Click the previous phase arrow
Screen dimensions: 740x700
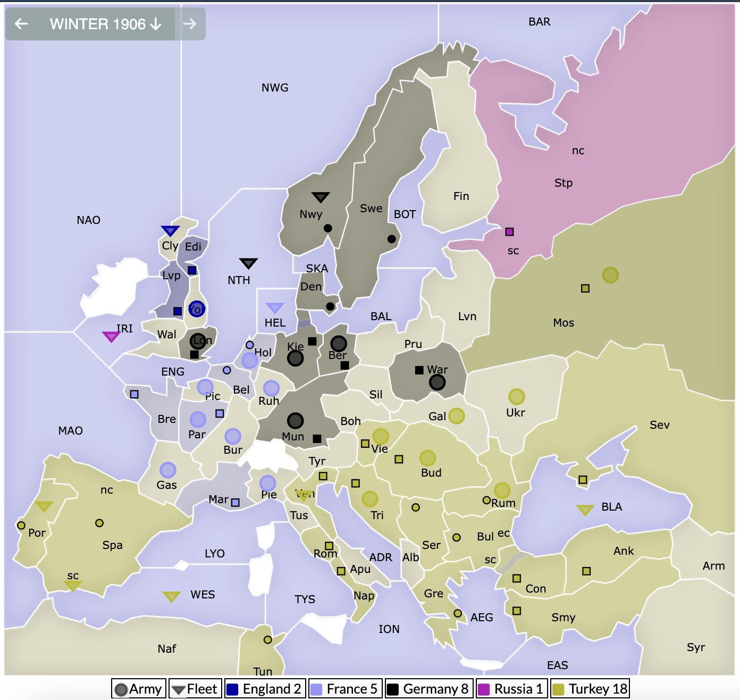pyautogui.click(x=20, y=23)
